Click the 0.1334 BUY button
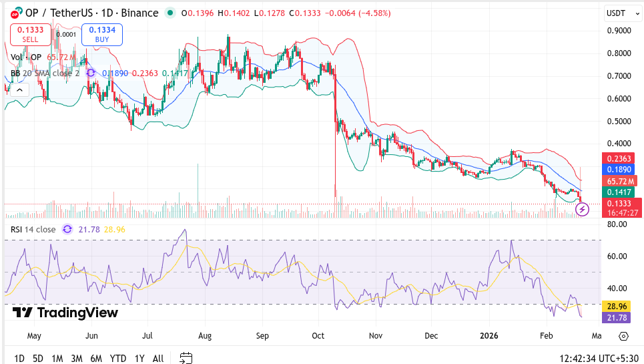The image size is (644, 364). pos(102,34)
